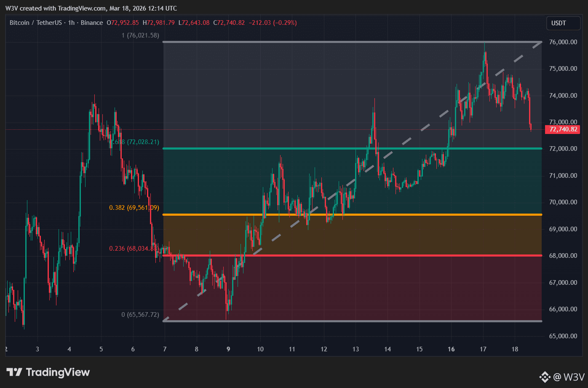Screen dimensions: 588x388
Task: Select the high value H72,981.79
Action: [159, 23]
